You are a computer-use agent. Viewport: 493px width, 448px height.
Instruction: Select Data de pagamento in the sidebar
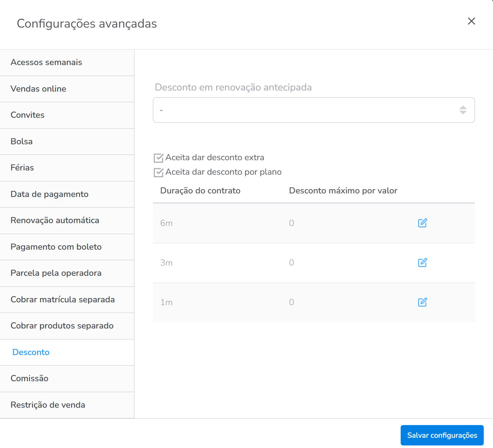point(50,194)
